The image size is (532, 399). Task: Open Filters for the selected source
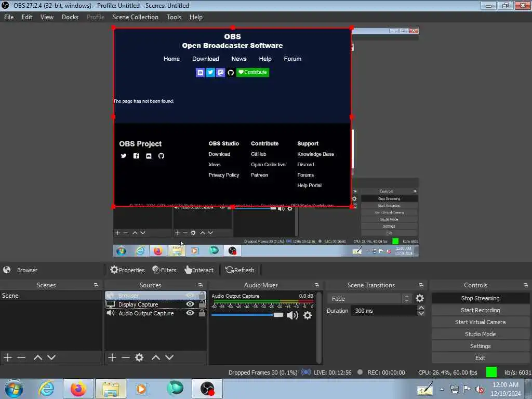pos(165,270)
